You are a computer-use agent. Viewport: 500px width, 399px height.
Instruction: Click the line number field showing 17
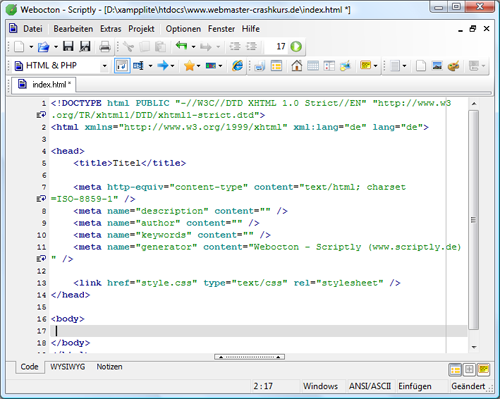[x=277, y=46]
